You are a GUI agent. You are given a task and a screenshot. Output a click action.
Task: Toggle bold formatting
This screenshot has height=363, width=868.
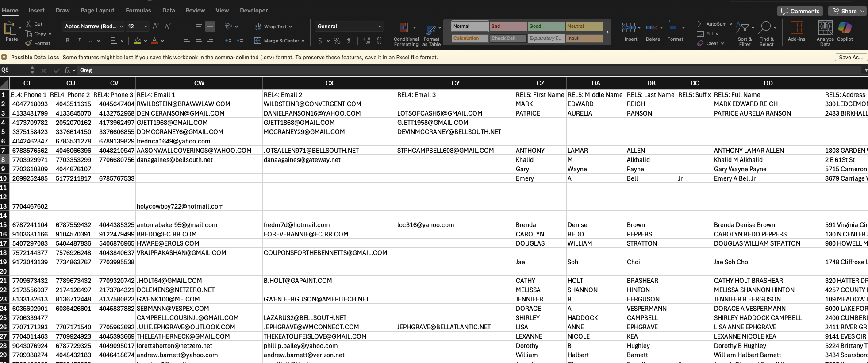tap(68, 41)
